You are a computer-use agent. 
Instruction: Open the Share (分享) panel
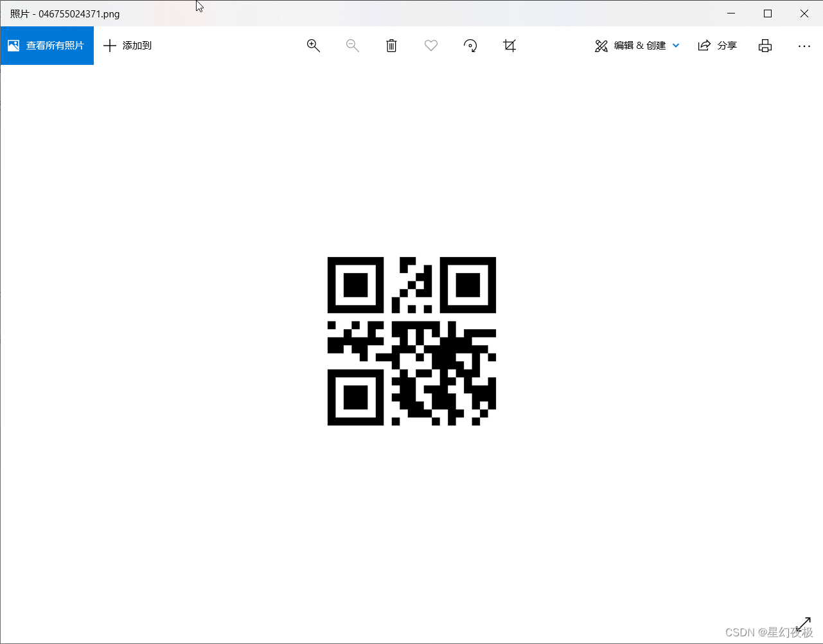point(718,45)
